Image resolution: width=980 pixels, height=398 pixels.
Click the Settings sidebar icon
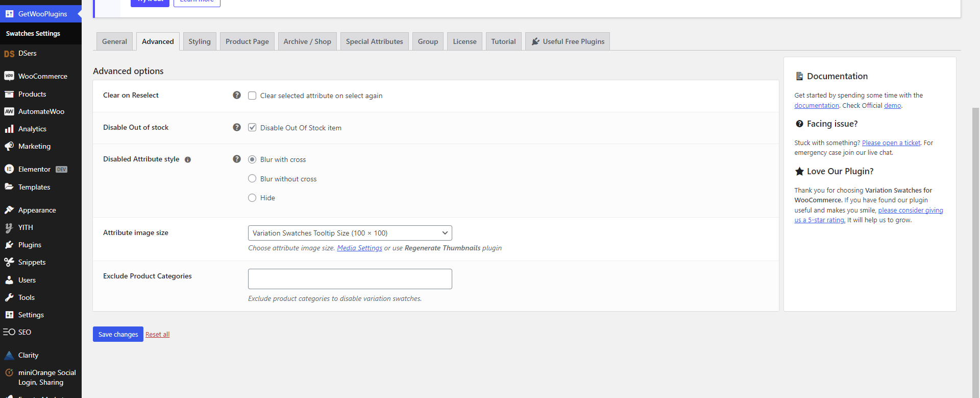click(9, 315)
